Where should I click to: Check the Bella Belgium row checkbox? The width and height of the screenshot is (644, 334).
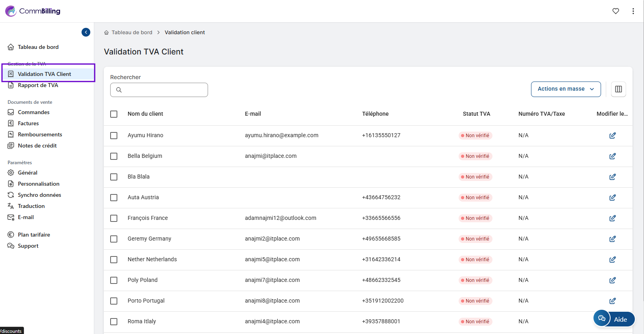tap(114, 156)
